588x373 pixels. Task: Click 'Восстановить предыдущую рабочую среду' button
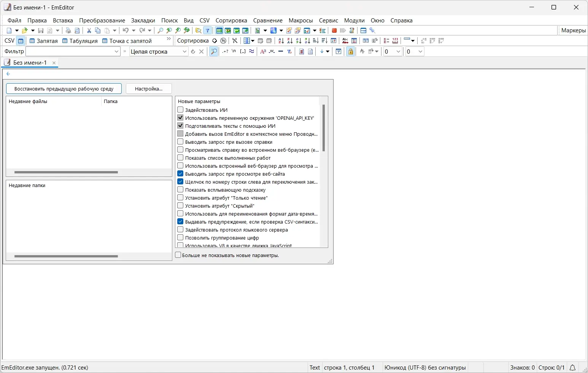point(64,89)
